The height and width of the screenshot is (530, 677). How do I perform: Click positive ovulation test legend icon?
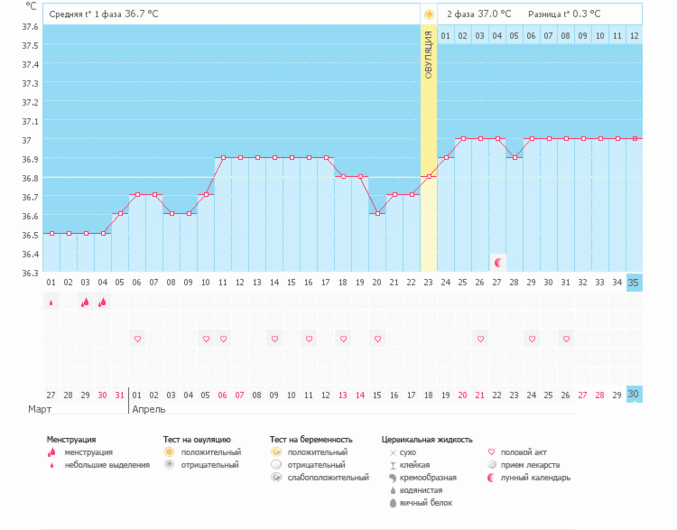coord(169,452)
